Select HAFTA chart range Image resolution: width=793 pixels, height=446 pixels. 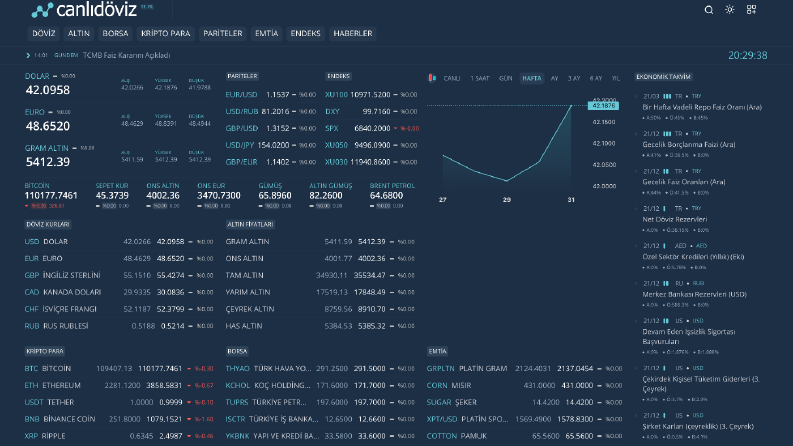(532, 78)
